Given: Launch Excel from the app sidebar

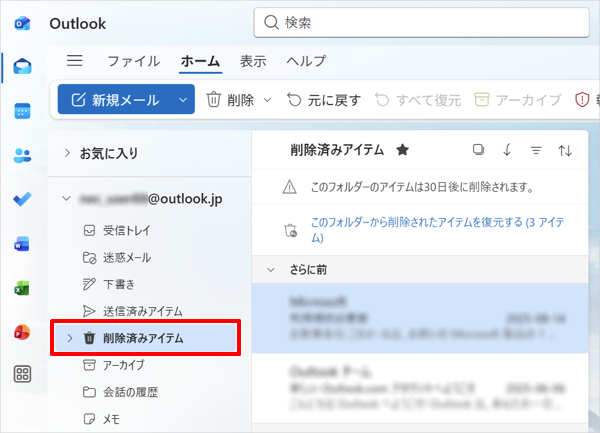Looking at the screenshot, I should (22, 288).
